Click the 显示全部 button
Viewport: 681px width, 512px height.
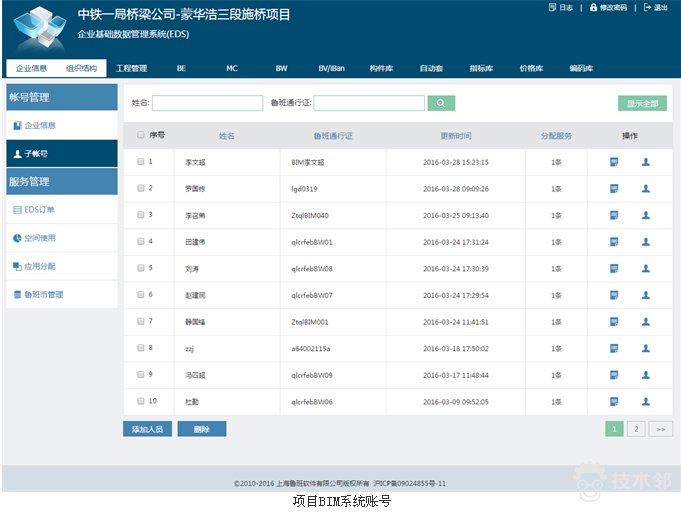click(642, 103)
